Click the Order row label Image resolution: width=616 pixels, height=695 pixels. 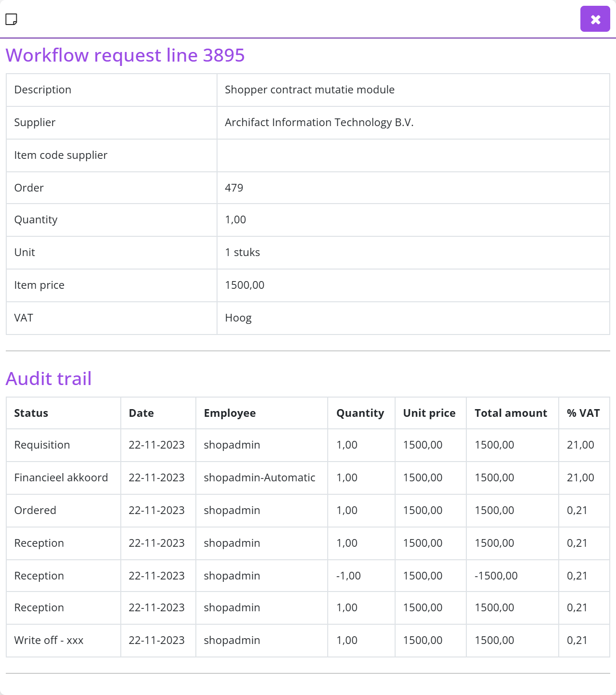[x=29, y=188]
